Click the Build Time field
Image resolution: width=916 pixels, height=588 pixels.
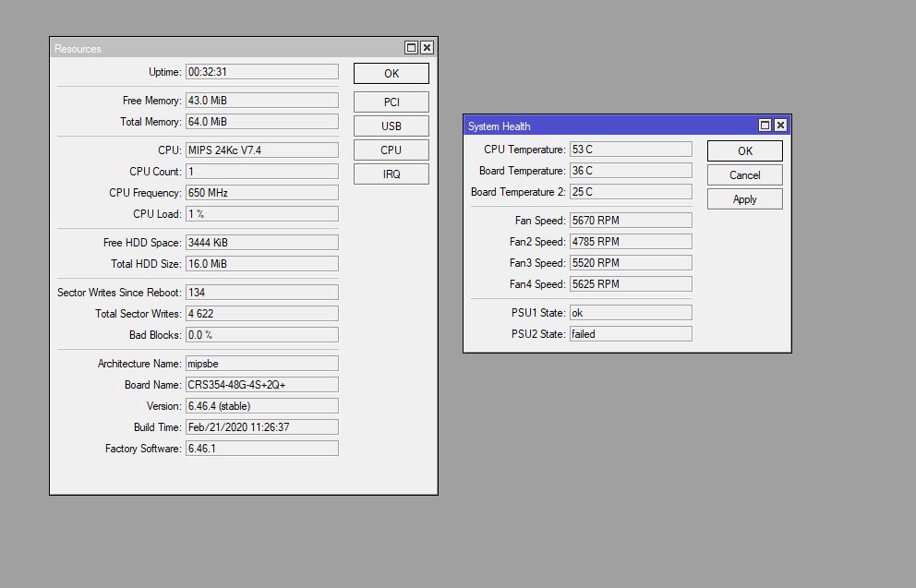(x=261, y=426)
